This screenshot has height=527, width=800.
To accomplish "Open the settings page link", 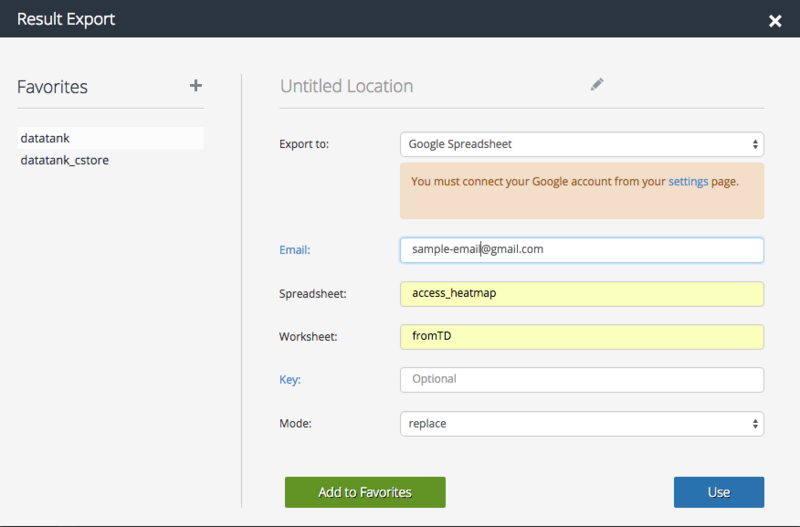I will click(688, 182).
